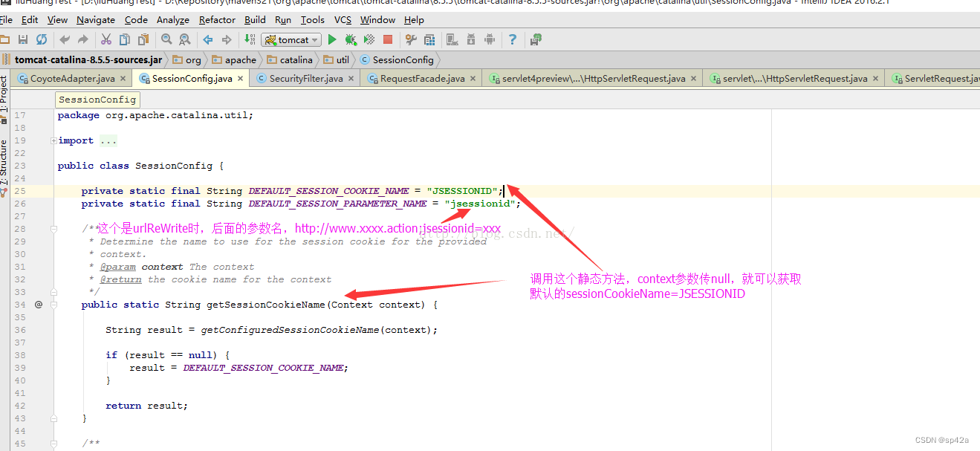This screenshot has height=451, width=980.
Task: Open the tomcat run configuration dropdown
Action: 291,39
